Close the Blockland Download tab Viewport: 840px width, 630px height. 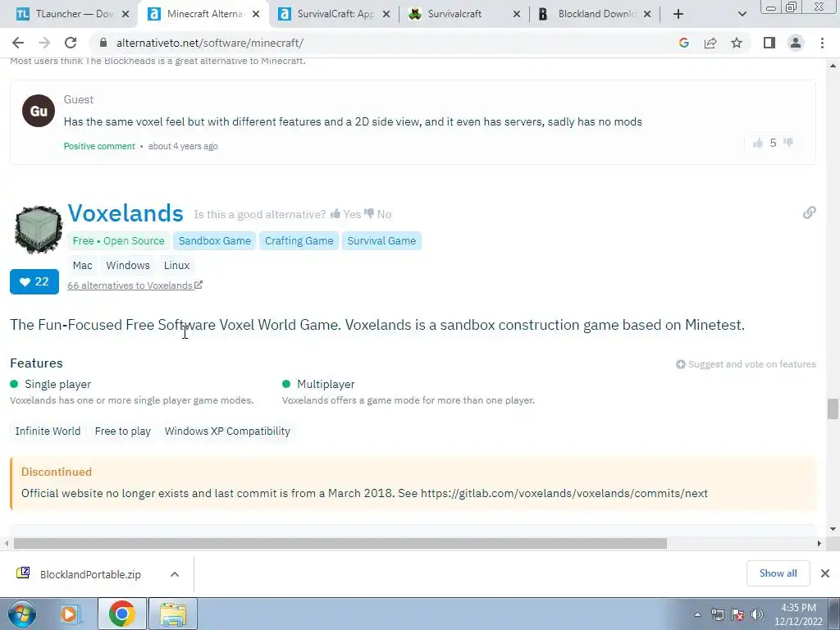[647, 14]
